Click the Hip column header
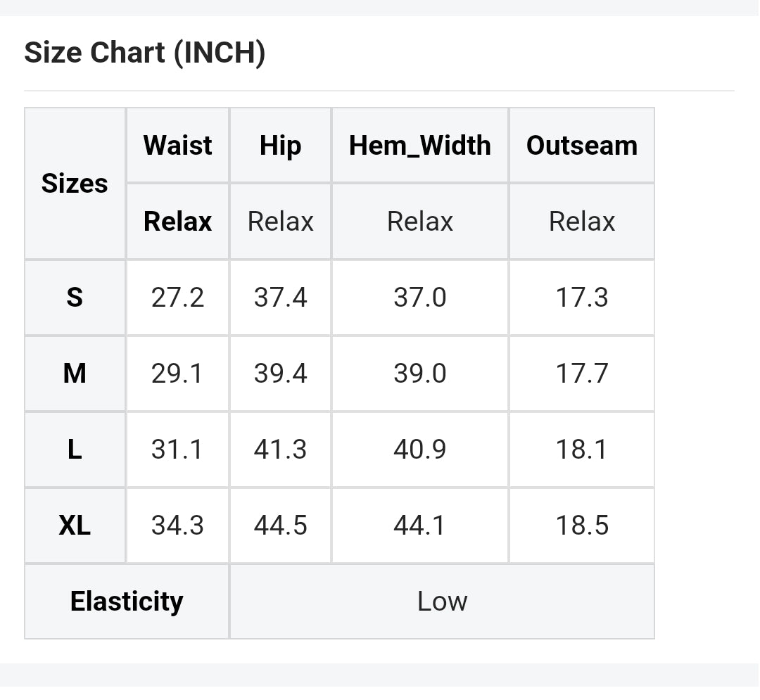 point(280,146)
